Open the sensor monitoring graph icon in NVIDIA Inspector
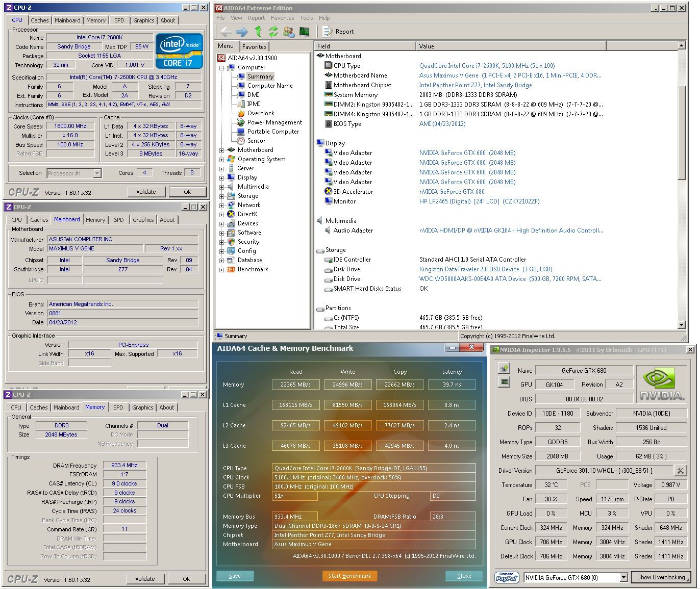Screen dimensions: 700x589 (x=504, y=381)
